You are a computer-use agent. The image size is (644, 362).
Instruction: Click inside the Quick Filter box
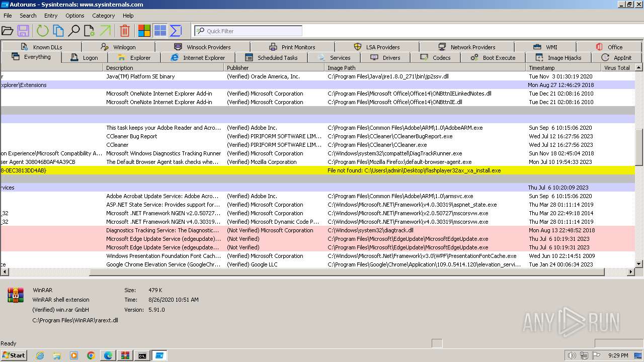[248, 31]
